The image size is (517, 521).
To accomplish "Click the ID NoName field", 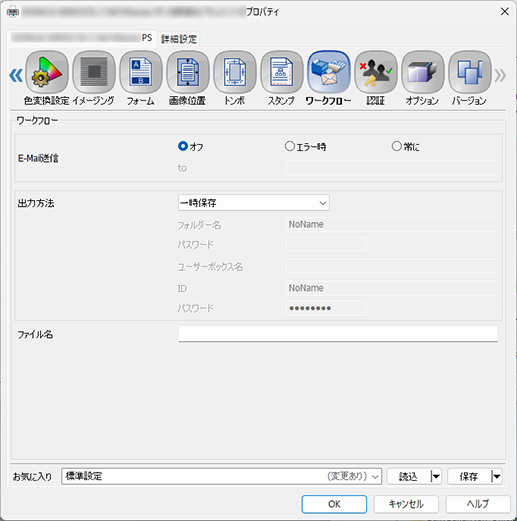I will point(392,288).
